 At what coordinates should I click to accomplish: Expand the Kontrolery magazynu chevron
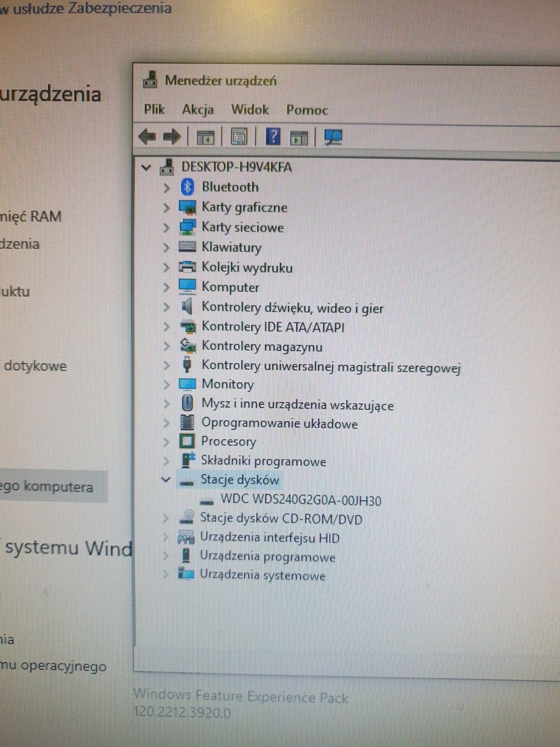[166, 345]
